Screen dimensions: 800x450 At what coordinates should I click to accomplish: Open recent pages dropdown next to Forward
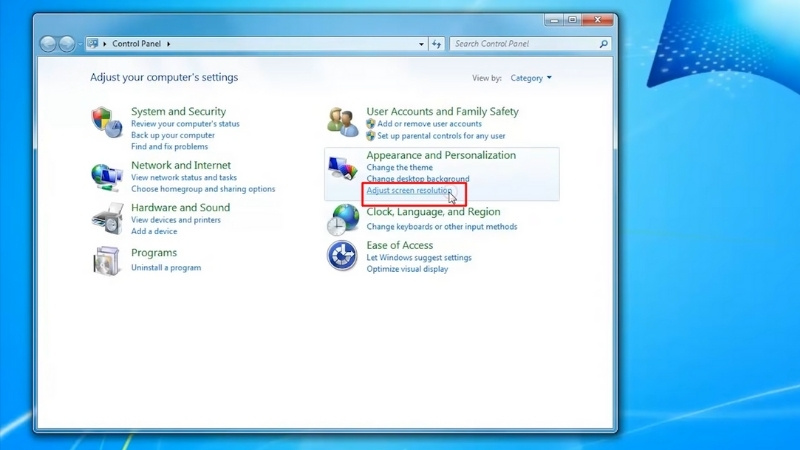coord(80,44)
